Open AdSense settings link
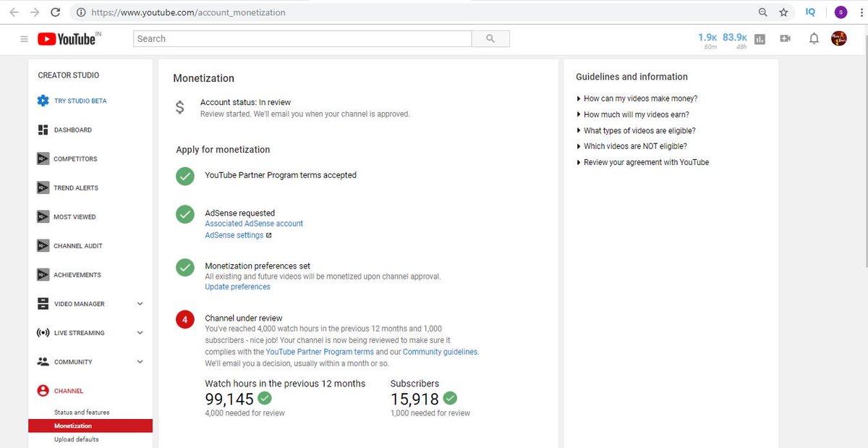Image resolution: width=868 pixels, height=448 pixels. click(234, 235)
